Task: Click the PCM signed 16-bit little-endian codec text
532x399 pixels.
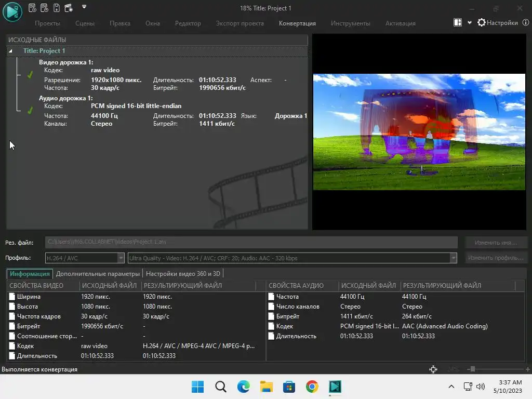Action: point(136,106)
